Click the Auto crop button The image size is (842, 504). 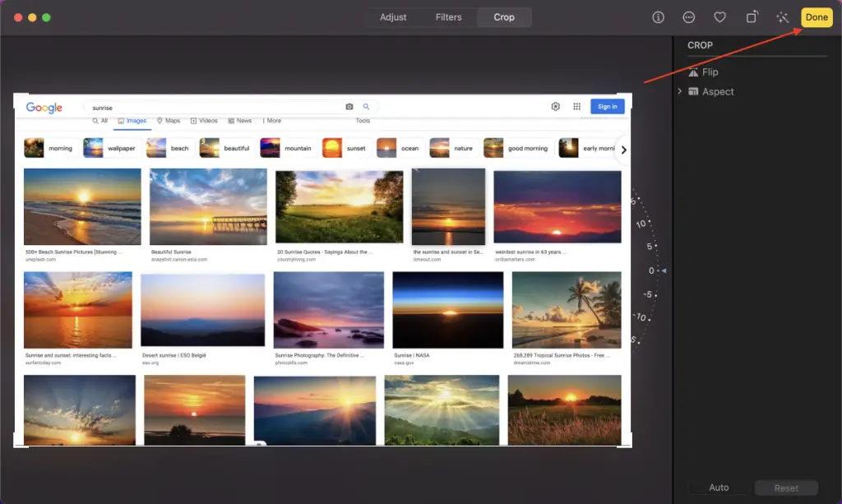point(719,488)
